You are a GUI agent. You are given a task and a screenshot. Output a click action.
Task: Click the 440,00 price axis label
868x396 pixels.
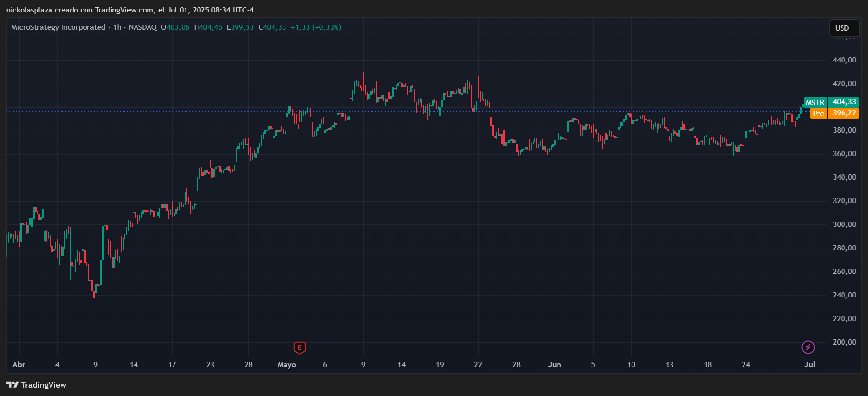[x=844, y=60]
